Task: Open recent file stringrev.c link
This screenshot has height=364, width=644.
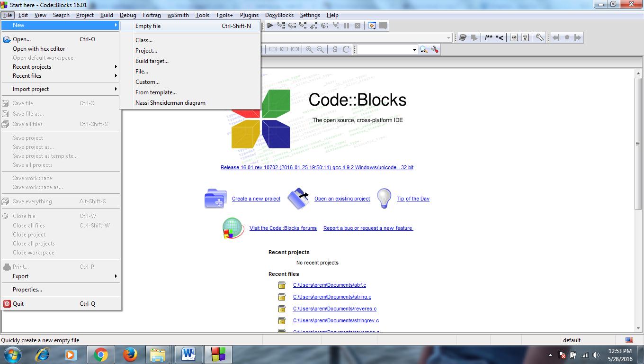Action: (336, 320)
